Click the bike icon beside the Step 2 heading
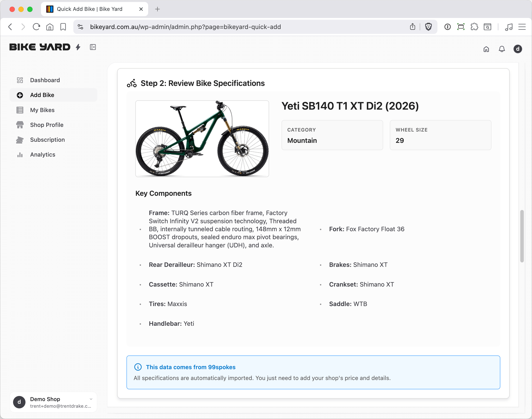Screen dimensions: 532x419 pyautogui.click(x=132, y=83)
